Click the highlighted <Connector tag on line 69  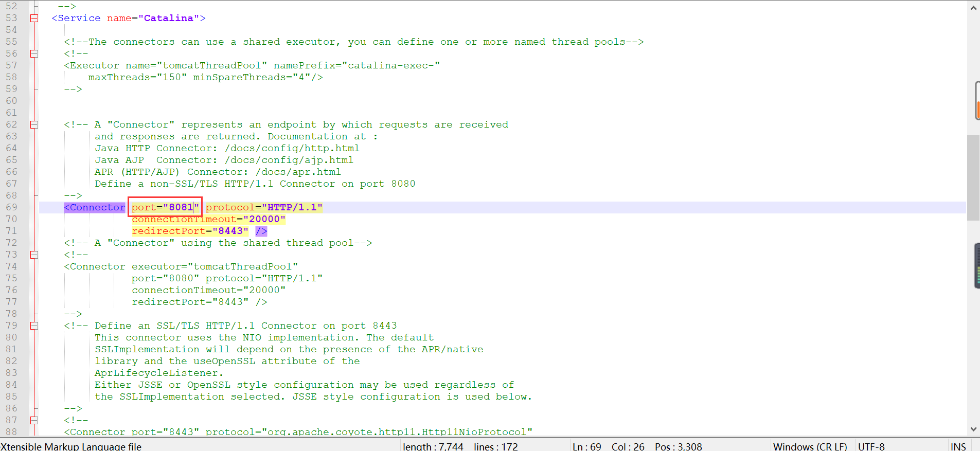coord(95,207)
